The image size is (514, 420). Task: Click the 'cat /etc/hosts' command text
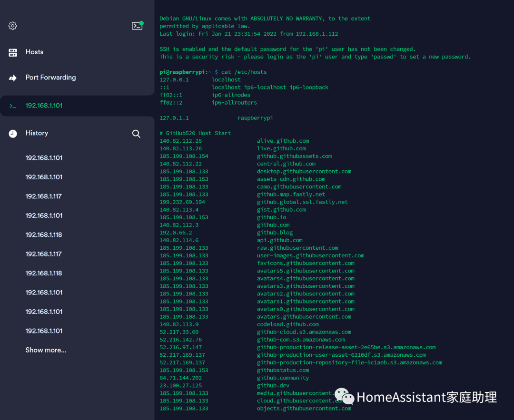pyautogui.click(x=244, y=72)
